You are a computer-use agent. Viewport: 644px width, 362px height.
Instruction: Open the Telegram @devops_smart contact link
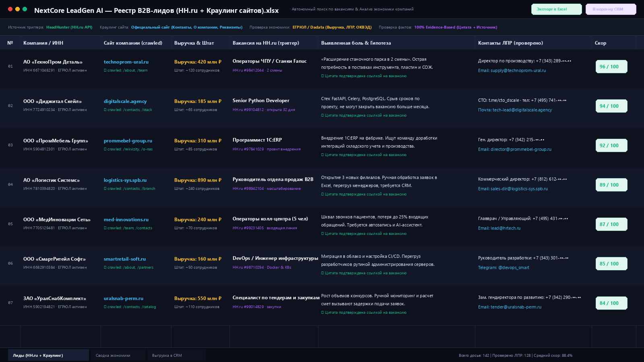coord(504,267)
